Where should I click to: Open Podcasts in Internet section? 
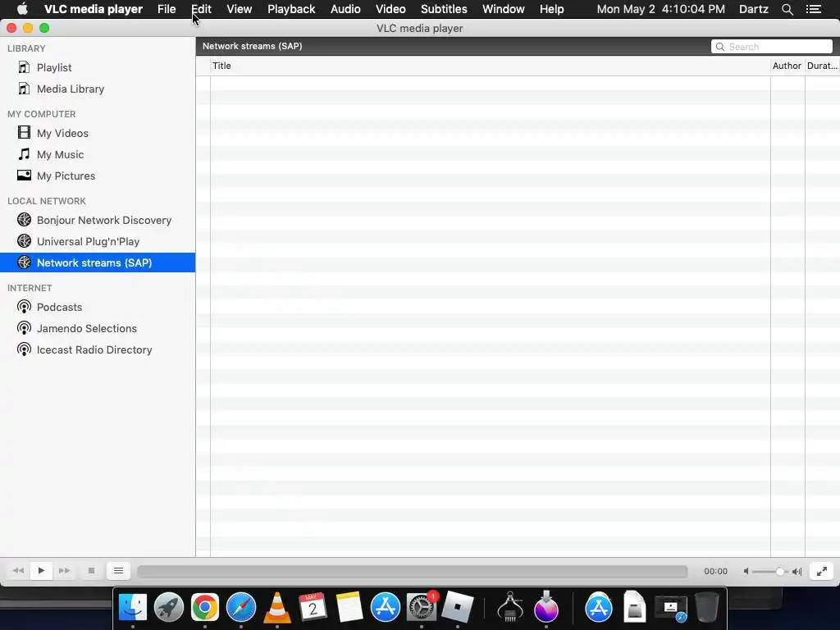click(98, 307)
